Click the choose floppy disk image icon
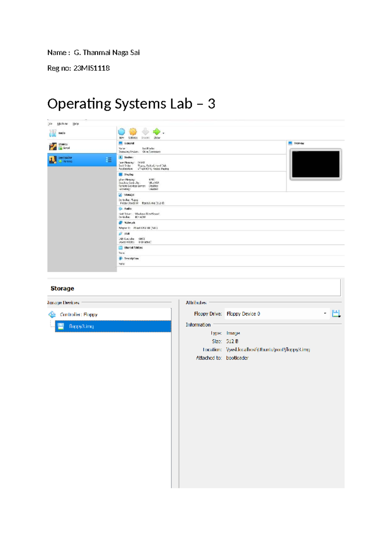This screenshot has height=554, width=392. pyautogui.click(x=336, y=314)
